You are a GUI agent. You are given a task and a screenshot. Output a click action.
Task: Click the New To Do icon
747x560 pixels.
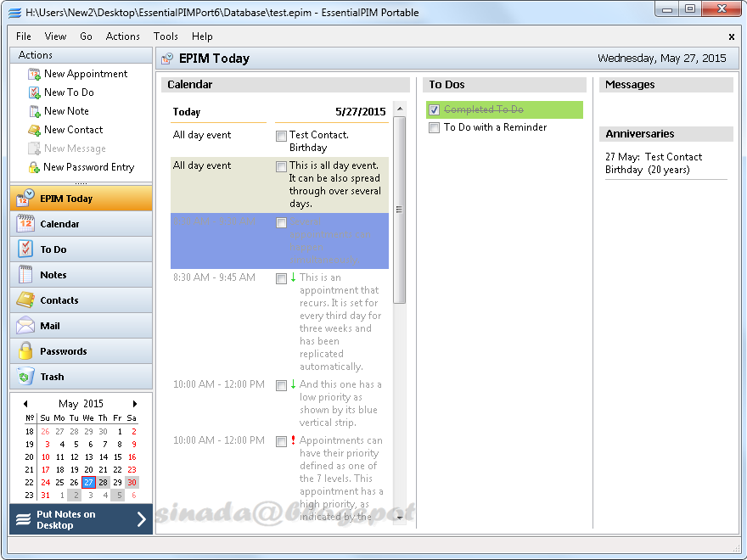point(34,92)
